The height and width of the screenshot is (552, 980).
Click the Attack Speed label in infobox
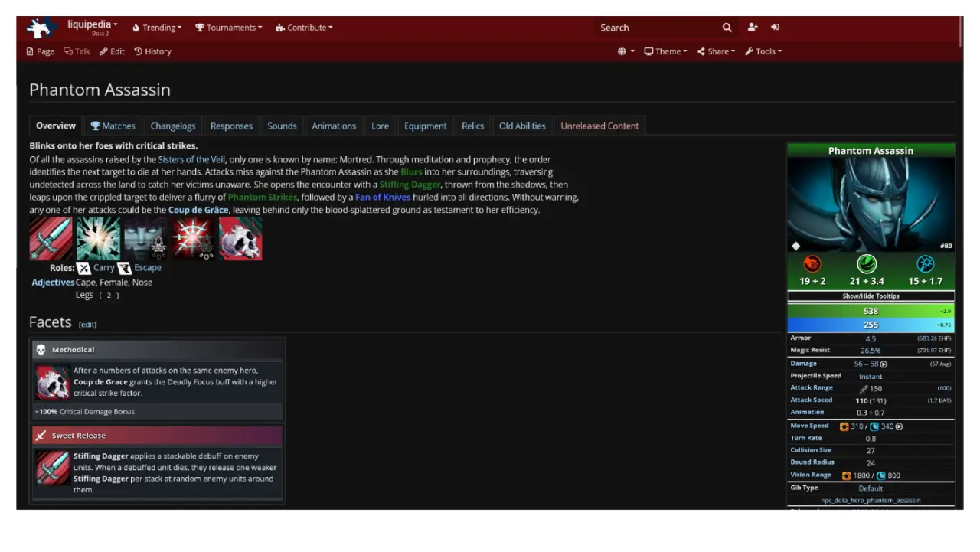pos(811,400)
